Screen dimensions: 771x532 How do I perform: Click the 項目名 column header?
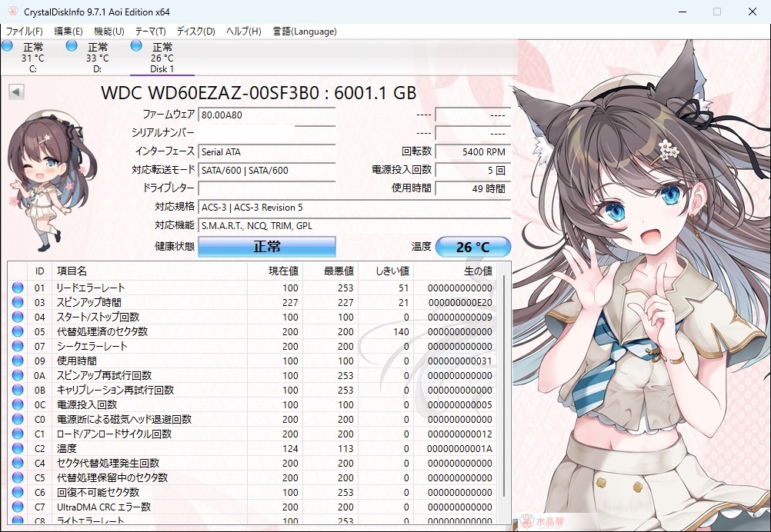click(x=149, y=271)
